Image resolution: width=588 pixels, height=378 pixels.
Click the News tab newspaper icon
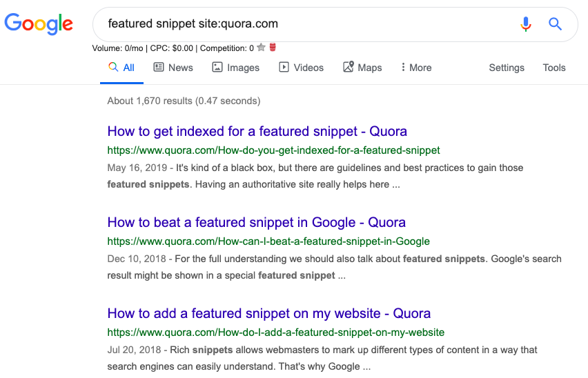(x=159, y=67)
